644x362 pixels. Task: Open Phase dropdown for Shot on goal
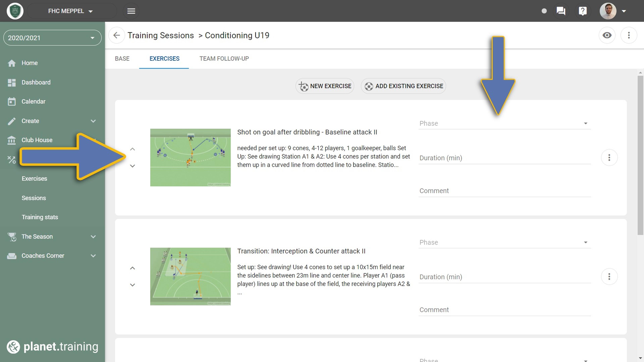pos(504,123)
